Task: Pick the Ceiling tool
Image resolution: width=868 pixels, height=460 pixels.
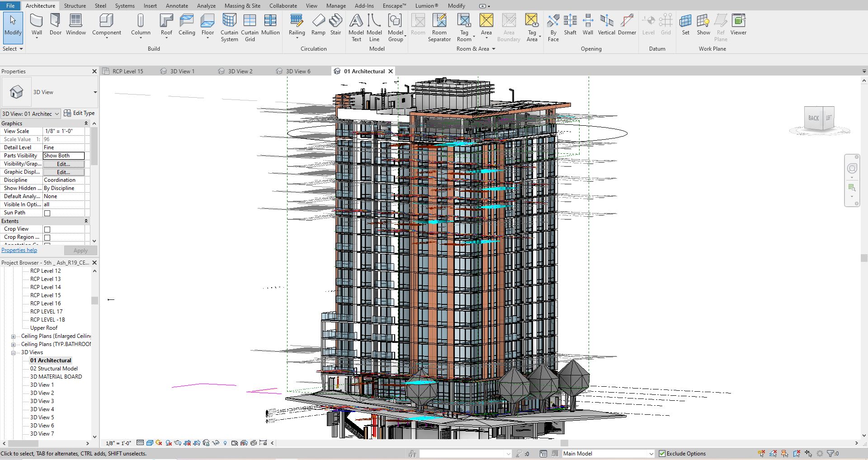Action: pos(187,25)
